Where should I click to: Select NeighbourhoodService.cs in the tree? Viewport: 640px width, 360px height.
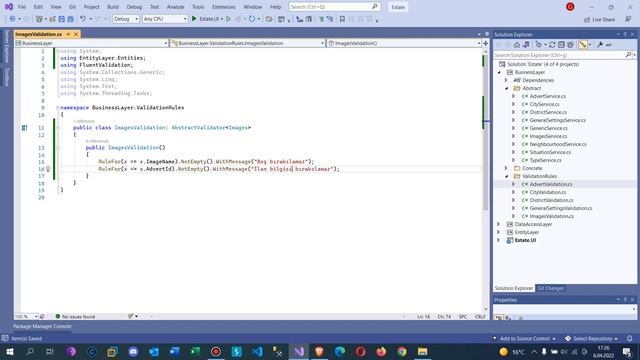[558, 144]
